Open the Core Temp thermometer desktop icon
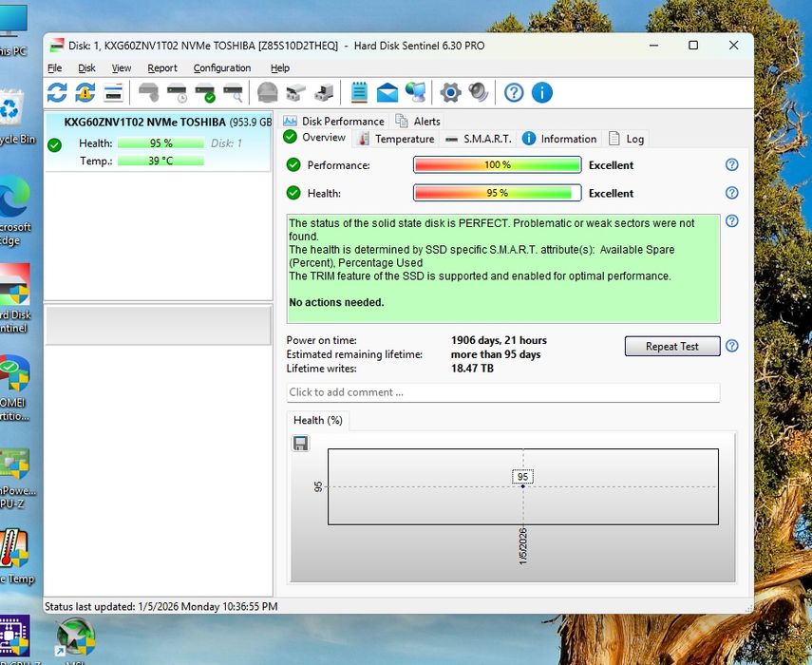Screen dimensions: 812x665 tap(15, 557)
